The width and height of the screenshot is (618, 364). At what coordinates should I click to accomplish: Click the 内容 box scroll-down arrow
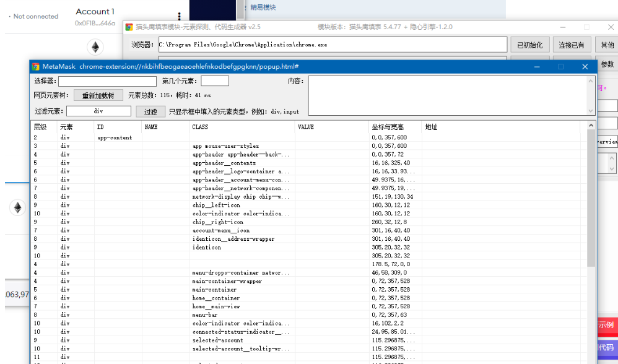(x=590, y=111)
